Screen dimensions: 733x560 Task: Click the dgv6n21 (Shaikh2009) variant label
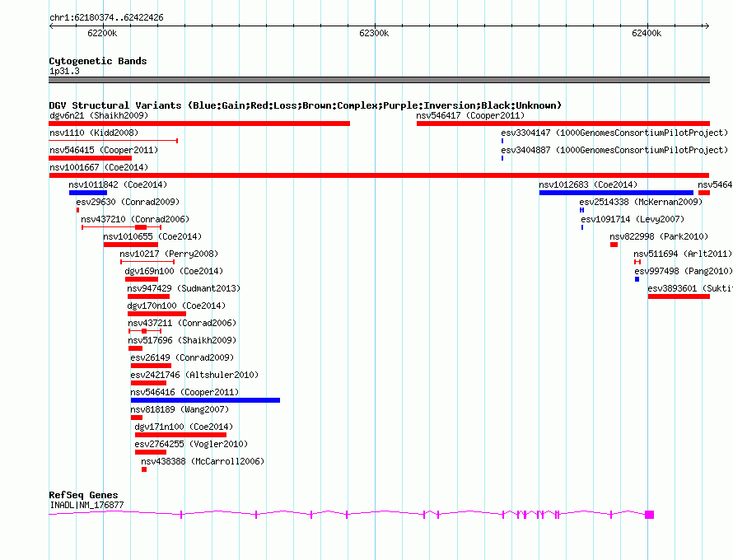pos(99,115)
